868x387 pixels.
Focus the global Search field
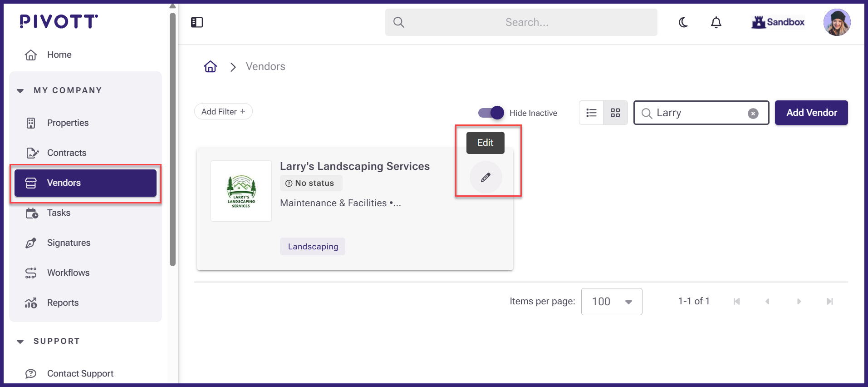click(x=521, y=22)
